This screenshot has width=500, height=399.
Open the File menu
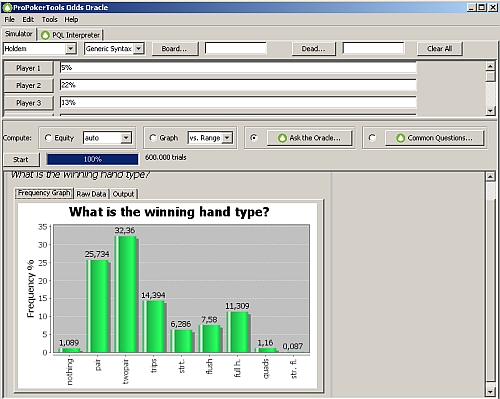(x=9, y=20)
